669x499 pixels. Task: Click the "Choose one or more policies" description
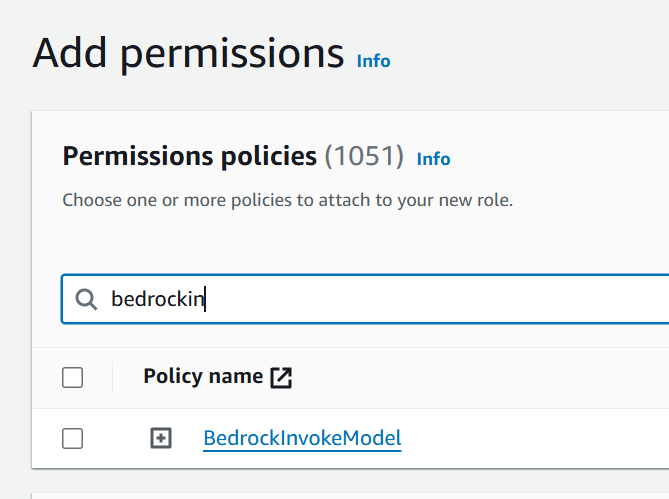click(x=287, y=200)
